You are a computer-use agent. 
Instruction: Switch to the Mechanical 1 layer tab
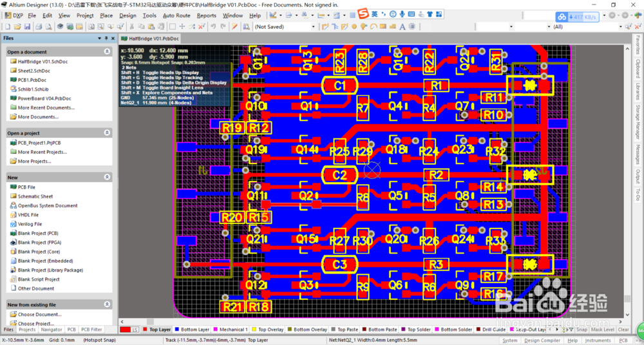tap(231, 330)
